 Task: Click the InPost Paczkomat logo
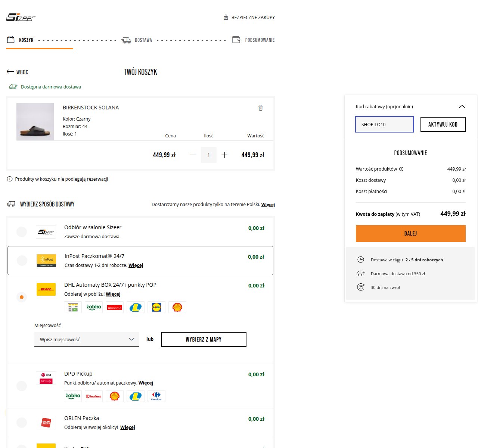tap(46, 261)
